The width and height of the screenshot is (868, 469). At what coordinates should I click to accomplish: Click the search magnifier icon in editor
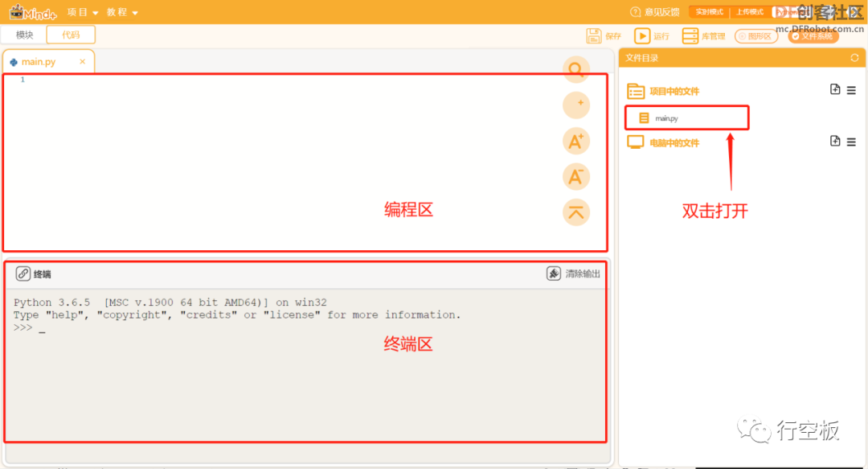tap(575, 69)
